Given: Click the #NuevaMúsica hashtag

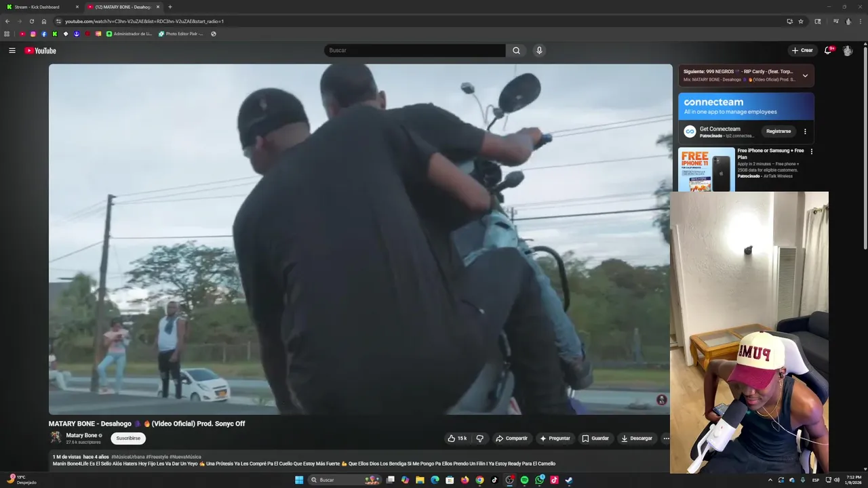Looking at the screenshot, I should click(186, 457).
